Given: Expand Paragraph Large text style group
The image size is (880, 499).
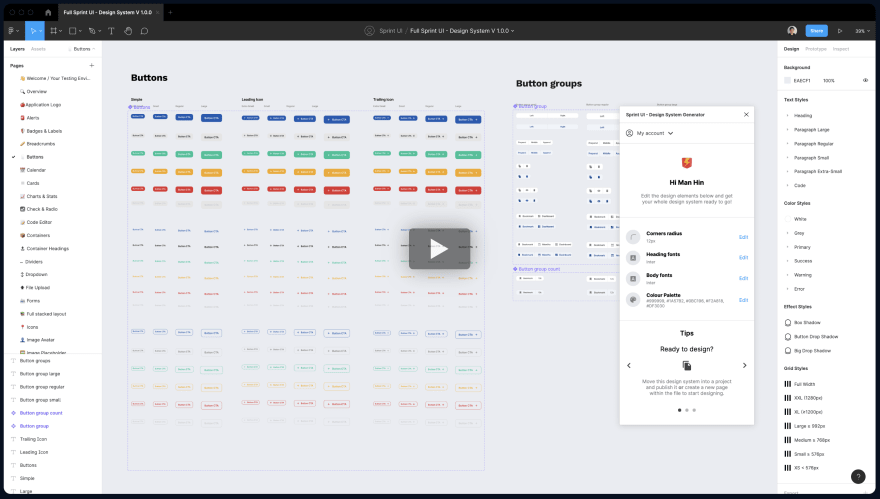Looking at the screenshot, I should click(787, 130).
